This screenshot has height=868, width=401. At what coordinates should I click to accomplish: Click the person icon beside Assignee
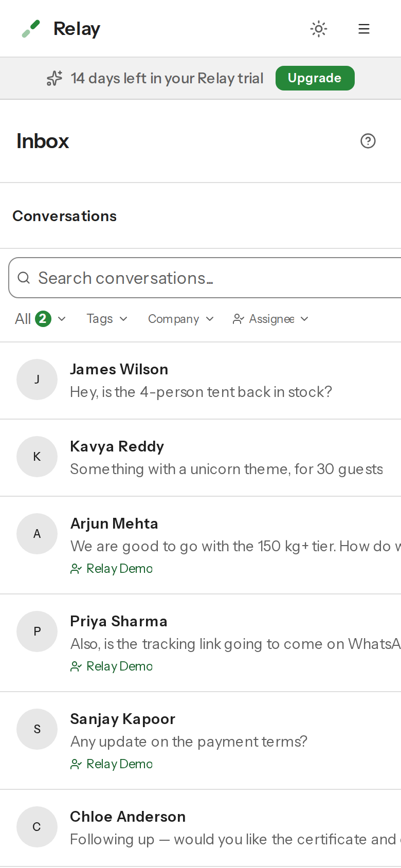coord(238,319)
